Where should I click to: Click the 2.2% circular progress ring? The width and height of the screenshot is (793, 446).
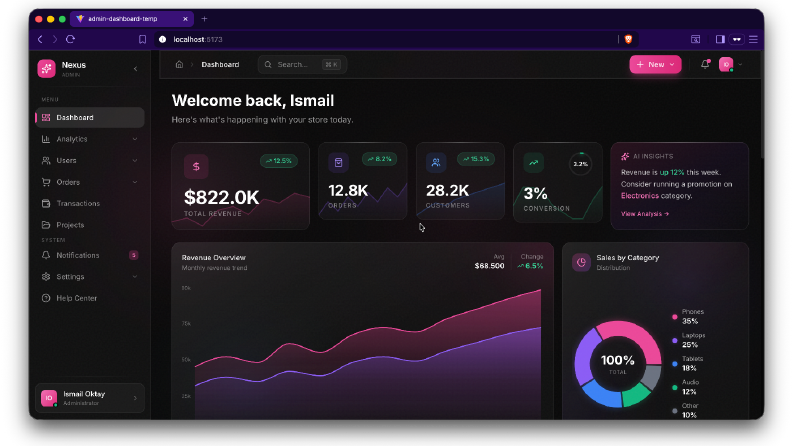(x=581, y=164)
